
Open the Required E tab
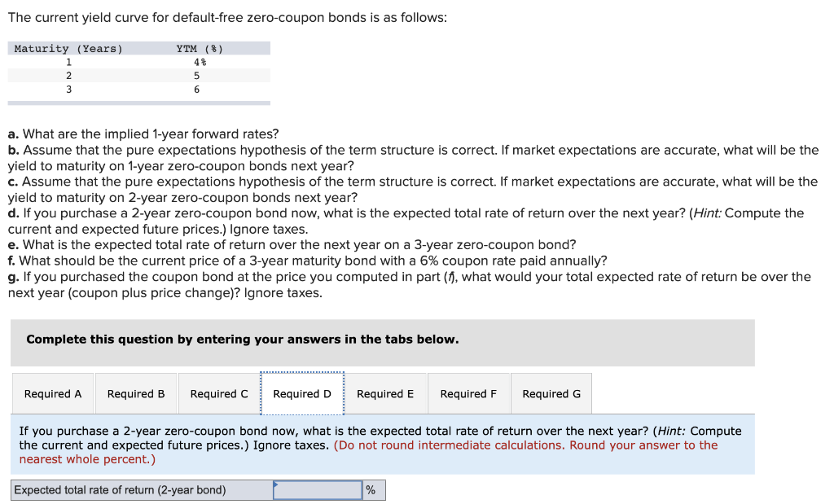[386, 393]
